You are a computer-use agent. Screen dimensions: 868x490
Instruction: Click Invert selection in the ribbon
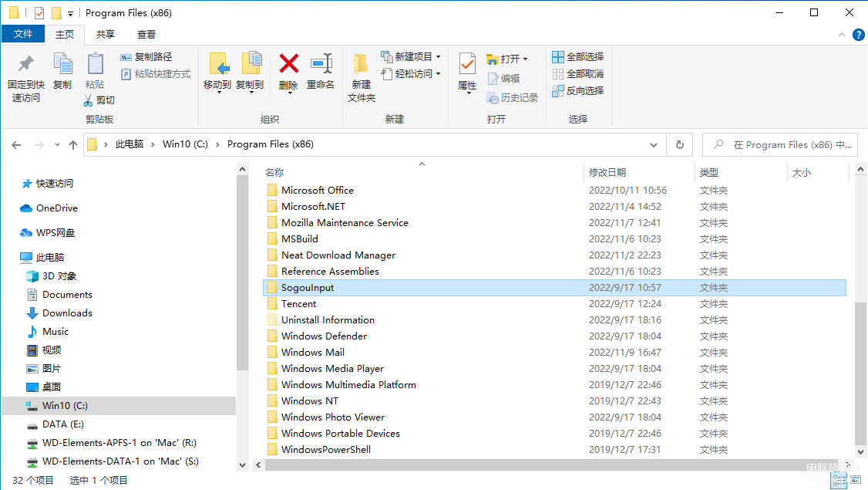[578, 91]
